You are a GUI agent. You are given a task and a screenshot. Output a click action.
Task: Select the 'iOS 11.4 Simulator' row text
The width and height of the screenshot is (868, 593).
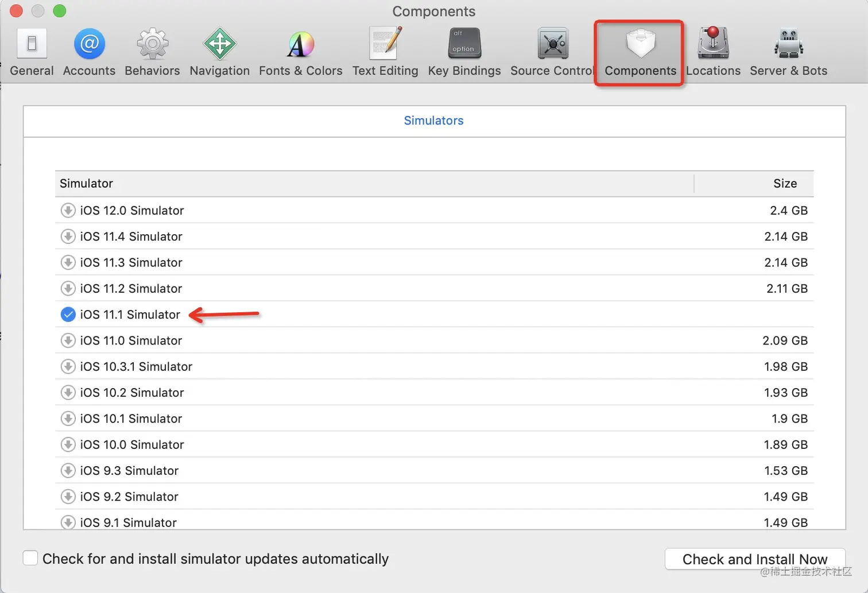click(131, 237)
